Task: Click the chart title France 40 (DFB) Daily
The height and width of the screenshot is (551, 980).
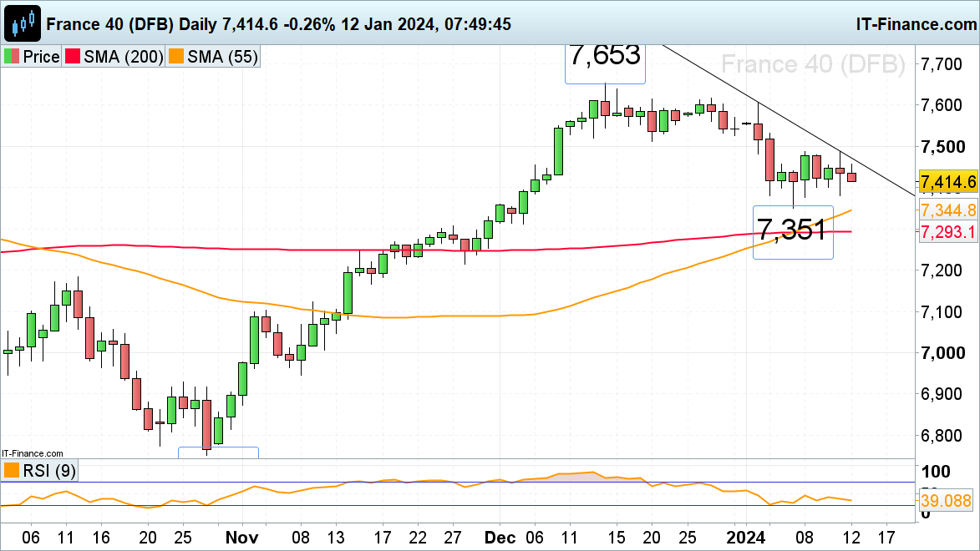Action: (132, 23)
